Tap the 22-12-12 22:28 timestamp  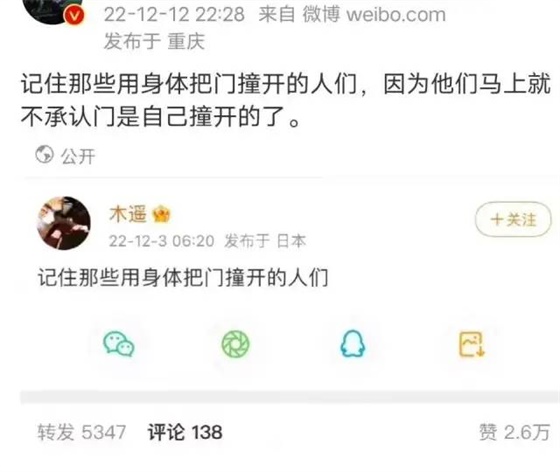click(174, 15)
